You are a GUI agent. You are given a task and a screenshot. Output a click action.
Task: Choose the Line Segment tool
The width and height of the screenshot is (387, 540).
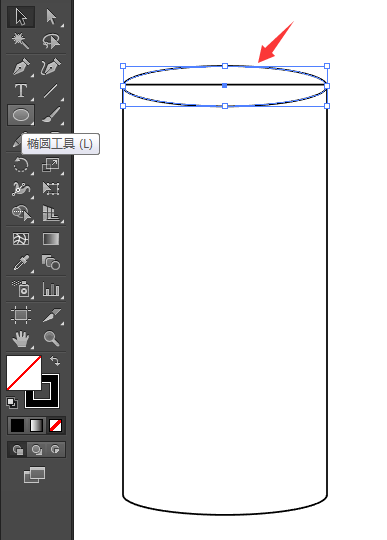[x=51, y=91]
